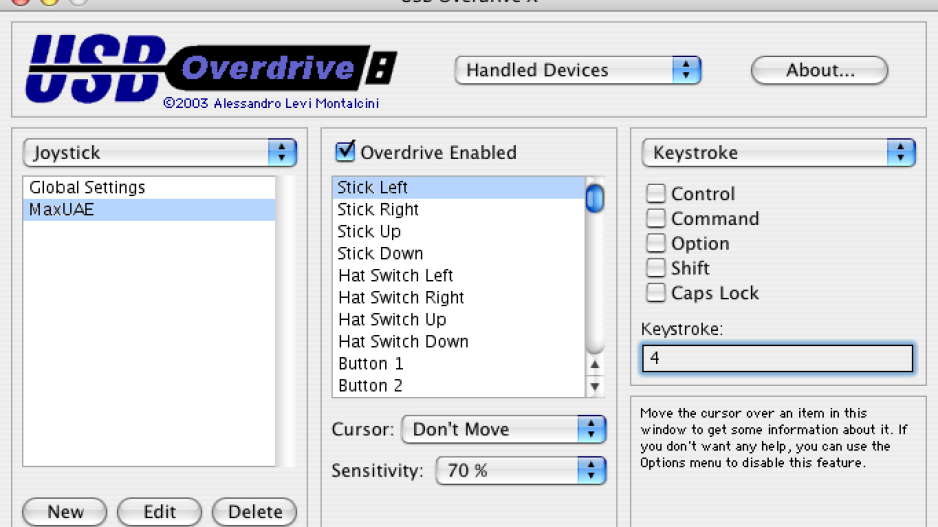Click the About... button

[820, 71]
